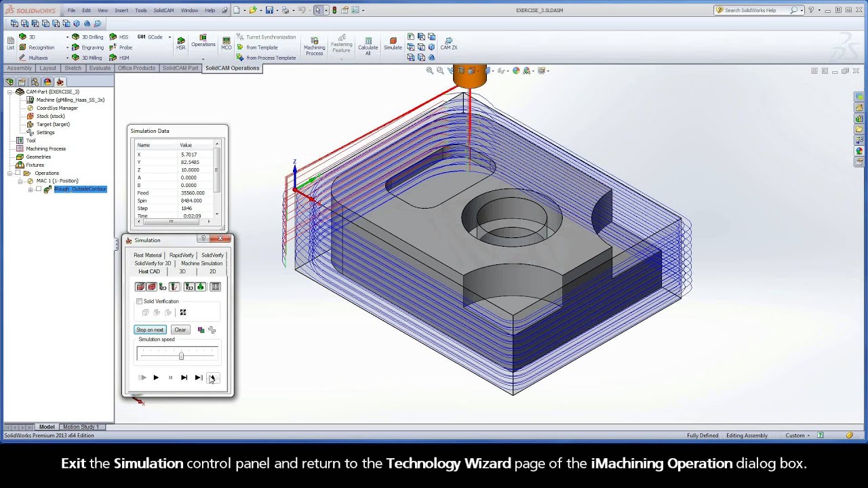
Task: Switch to the Rest Material tab
Action: coord(148,255)
